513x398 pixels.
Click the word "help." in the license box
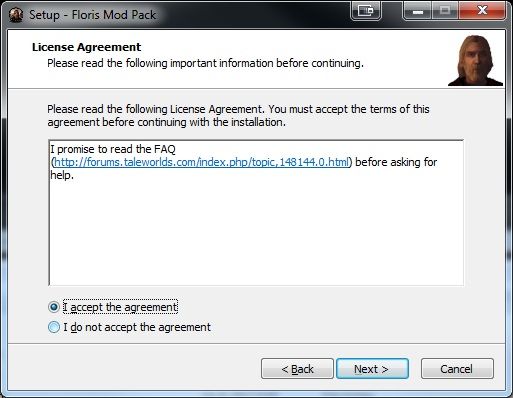(x=62, y=175)
